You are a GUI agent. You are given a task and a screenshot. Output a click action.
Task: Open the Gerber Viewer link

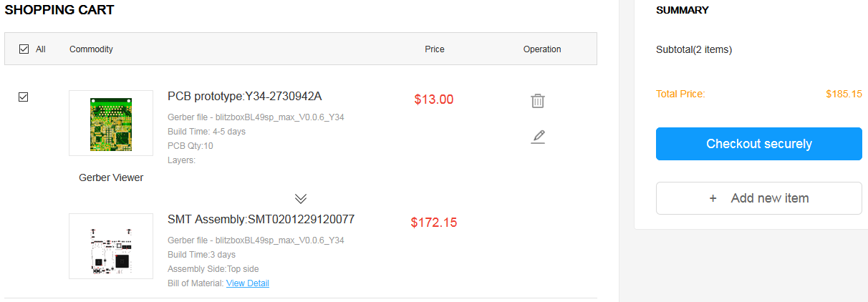[x=111, y=177]
